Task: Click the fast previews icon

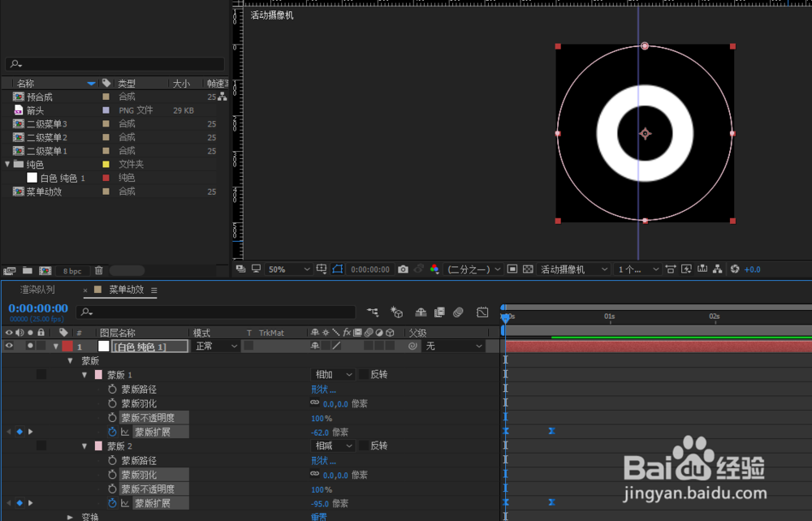Action: (x=686, y=269)
